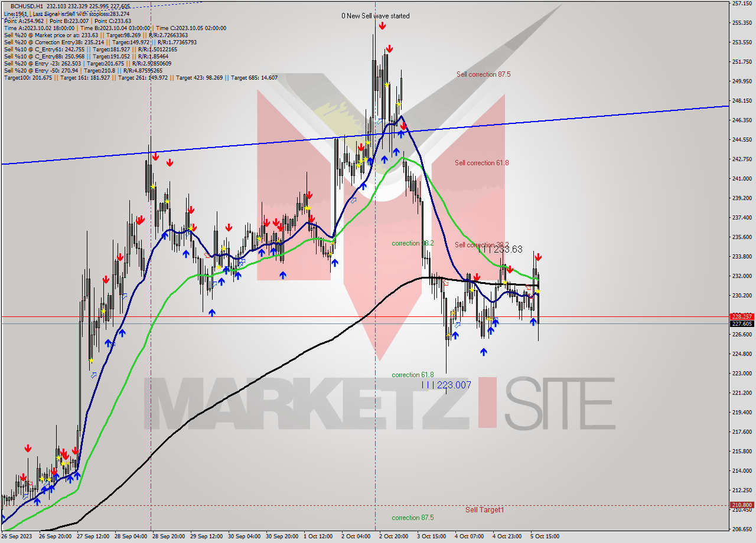Click the '5 Oct 15:00' time label

point(545,537)
